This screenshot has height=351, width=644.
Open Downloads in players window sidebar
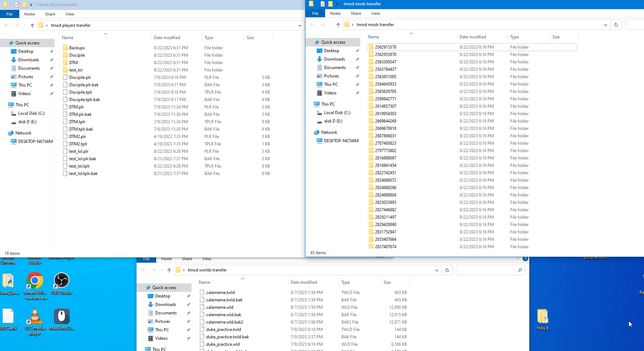[29, 60]
